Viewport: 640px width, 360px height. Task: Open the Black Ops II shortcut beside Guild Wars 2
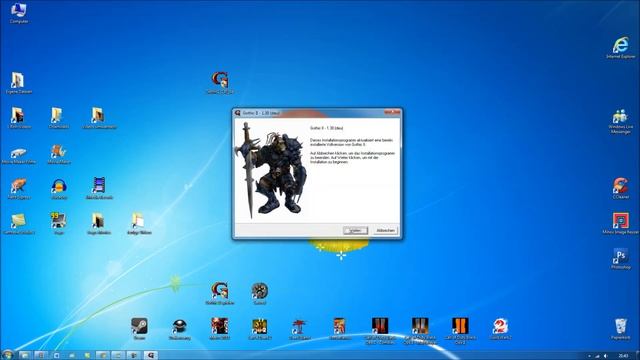(x=460, y=331)
